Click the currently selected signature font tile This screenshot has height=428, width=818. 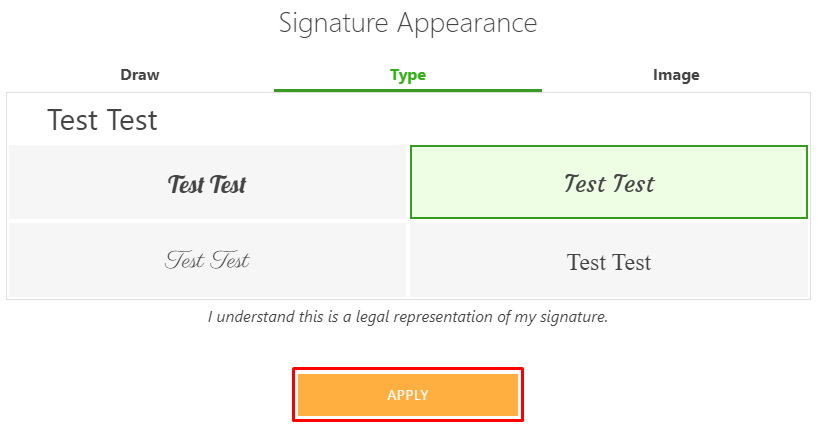coord(609,182)
